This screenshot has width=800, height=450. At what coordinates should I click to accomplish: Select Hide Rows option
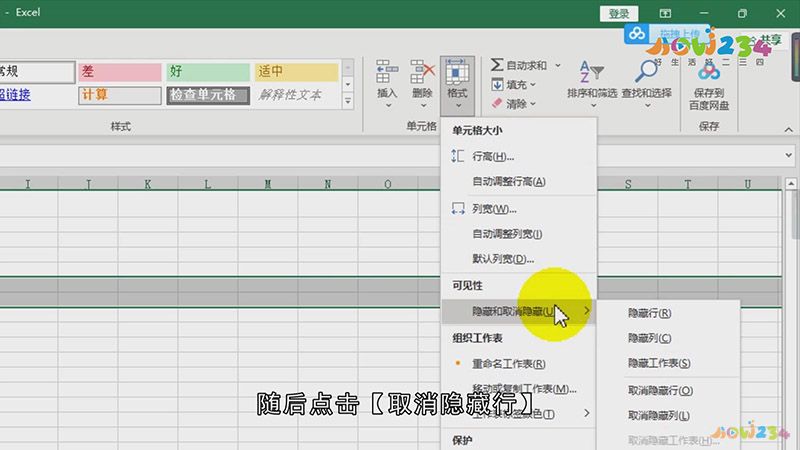click(668, 313)
